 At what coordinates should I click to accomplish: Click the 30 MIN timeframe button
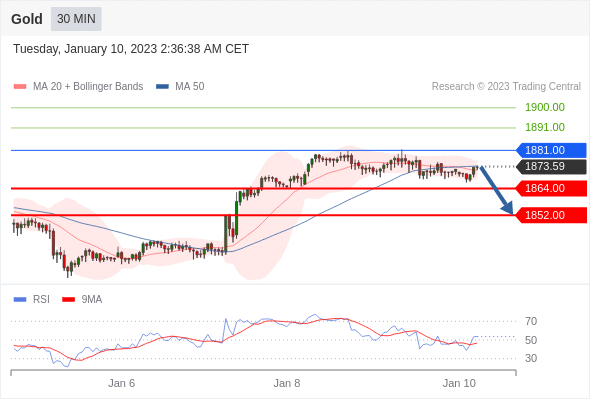[76, 18]
